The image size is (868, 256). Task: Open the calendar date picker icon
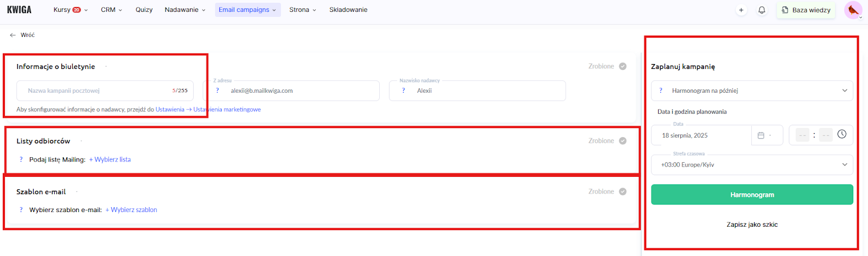click(761, 136)
